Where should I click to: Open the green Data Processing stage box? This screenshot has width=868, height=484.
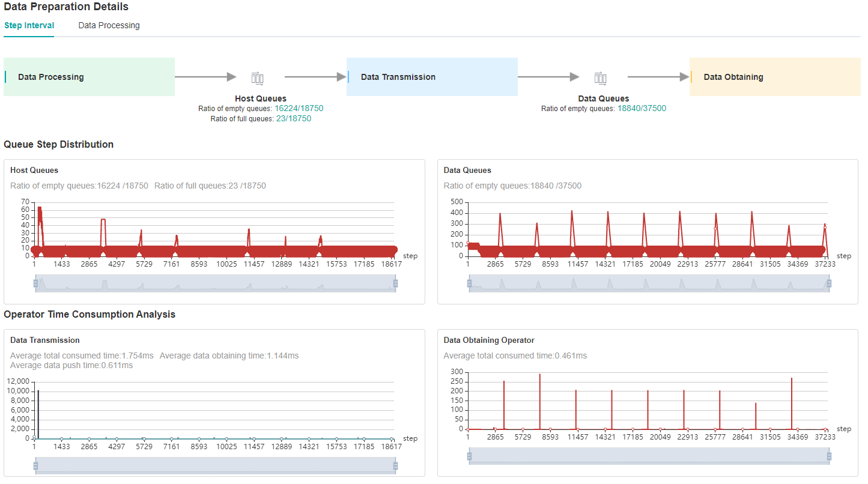pyautogui.click(x=89, y=77)
